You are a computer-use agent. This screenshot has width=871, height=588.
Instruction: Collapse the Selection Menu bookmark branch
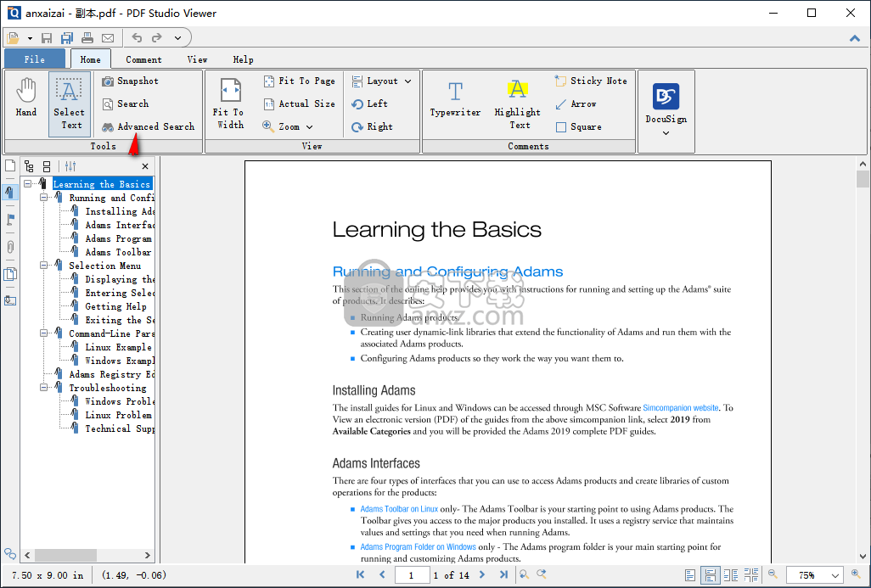[x=44, y=266]
